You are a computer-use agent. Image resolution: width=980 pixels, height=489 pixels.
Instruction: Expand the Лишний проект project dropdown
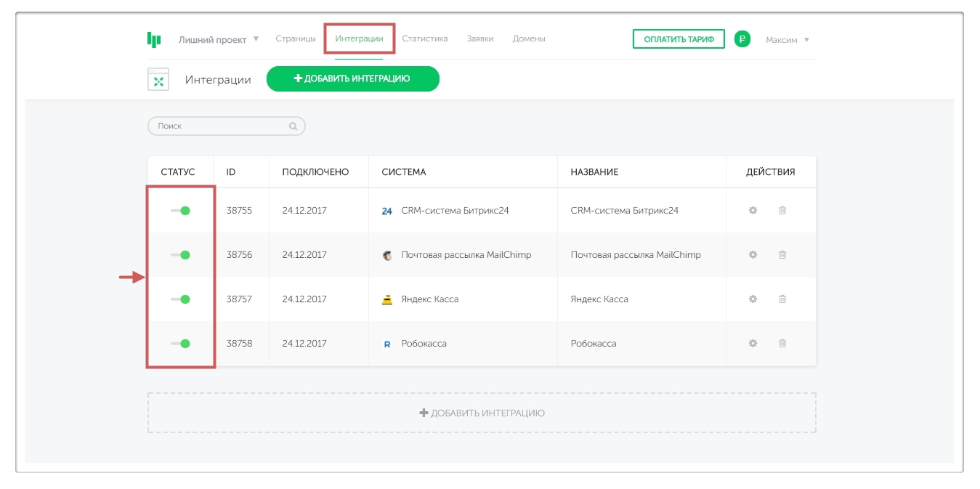pos(218,39)
